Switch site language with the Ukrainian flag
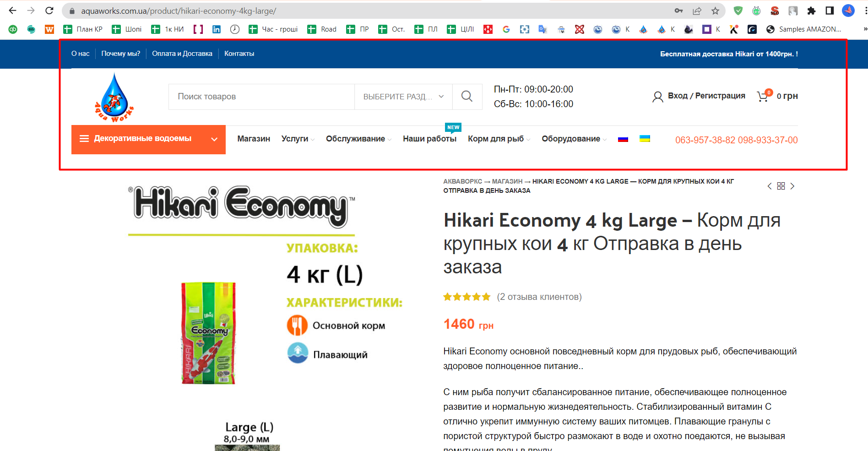Viewport: 868px width, 451px height. point(645,139)
